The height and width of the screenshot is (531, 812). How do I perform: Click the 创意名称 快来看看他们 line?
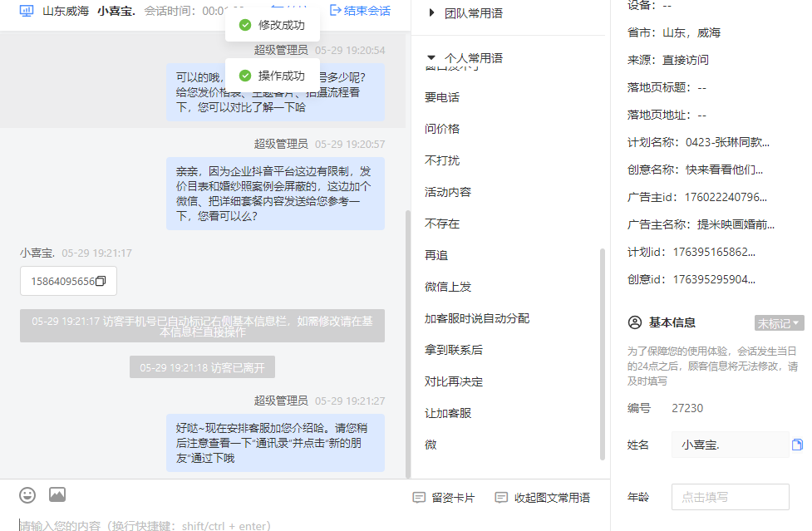tap(695, 170)
